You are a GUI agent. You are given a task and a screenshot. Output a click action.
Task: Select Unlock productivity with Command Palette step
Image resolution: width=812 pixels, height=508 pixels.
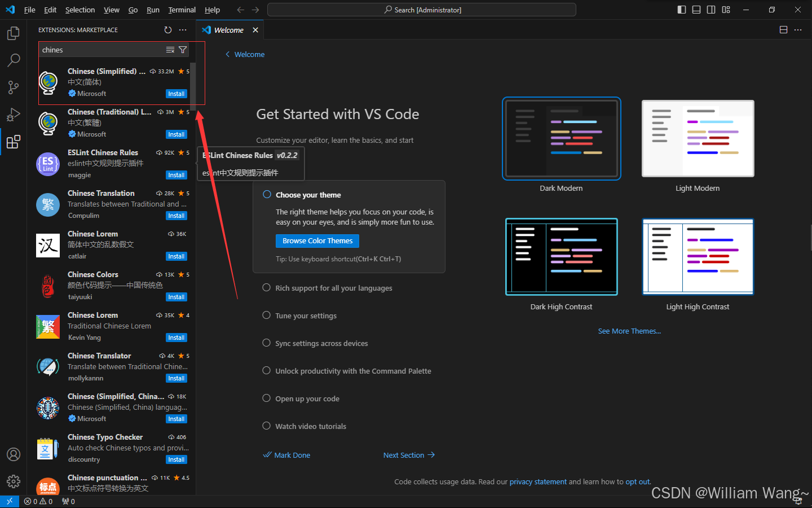tap(347, 371)
